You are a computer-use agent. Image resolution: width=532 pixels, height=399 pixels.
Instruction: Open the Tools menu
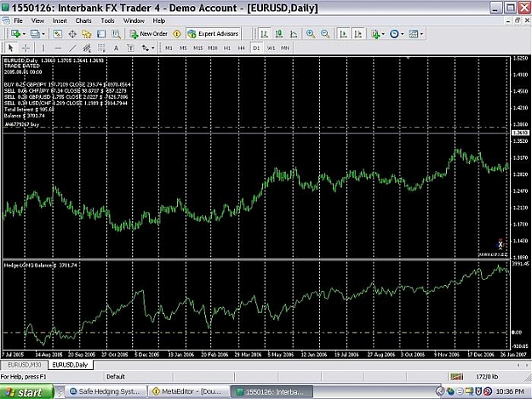pyautogui.click(x=107, y=20)
